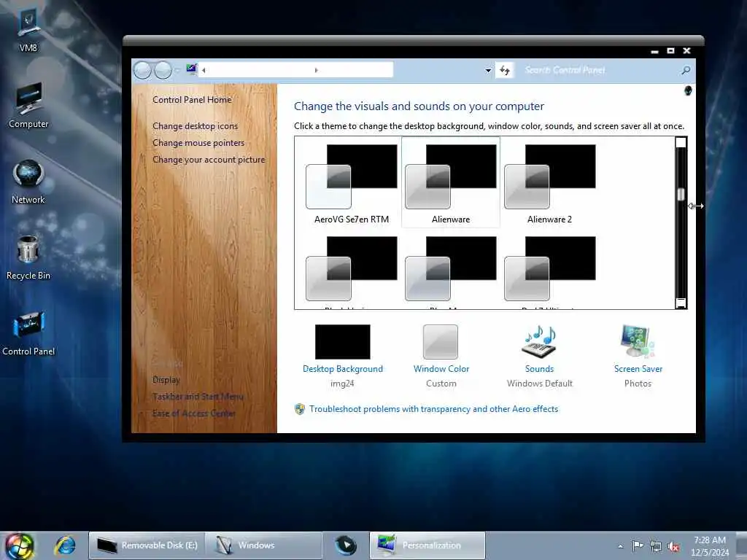The height and width of the screenshot is (560, 747).
Task: Open the Network desktop icon
Action: click(28, 182)
